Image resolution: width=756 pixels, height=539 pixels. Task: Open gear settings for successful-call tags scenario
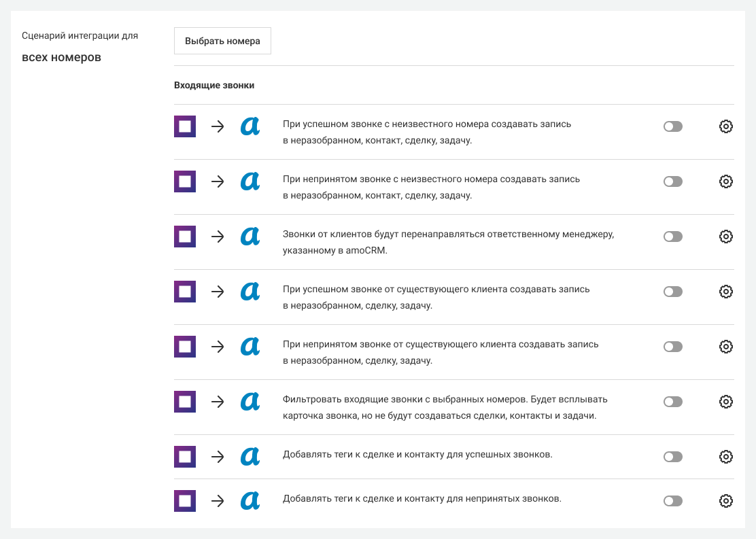point(725,457)
